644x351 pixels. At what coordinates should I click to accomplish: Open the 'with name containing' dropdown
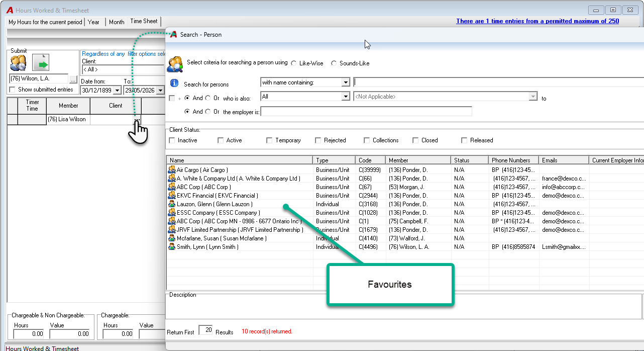point(346,82)
